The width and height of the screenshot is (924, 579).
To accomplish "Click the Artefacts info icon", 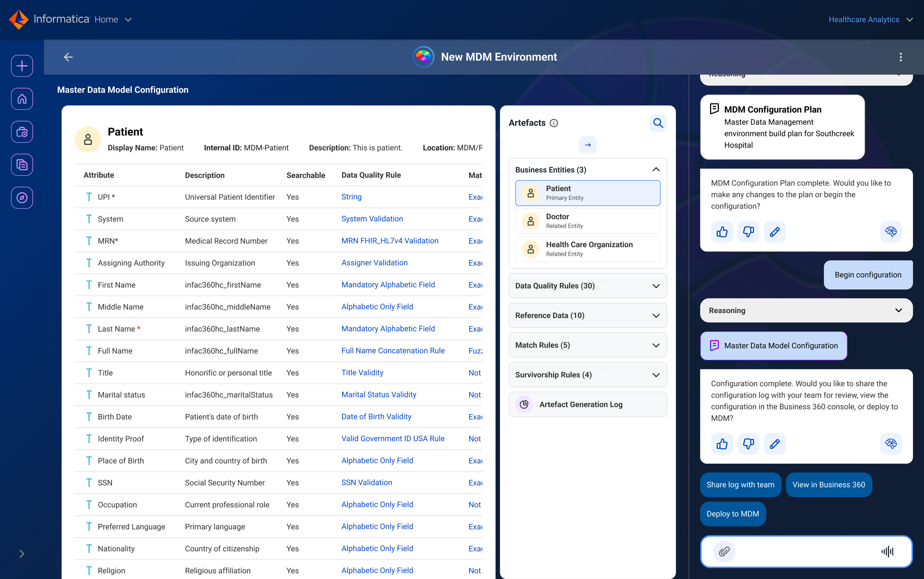I will pos(553,123).
